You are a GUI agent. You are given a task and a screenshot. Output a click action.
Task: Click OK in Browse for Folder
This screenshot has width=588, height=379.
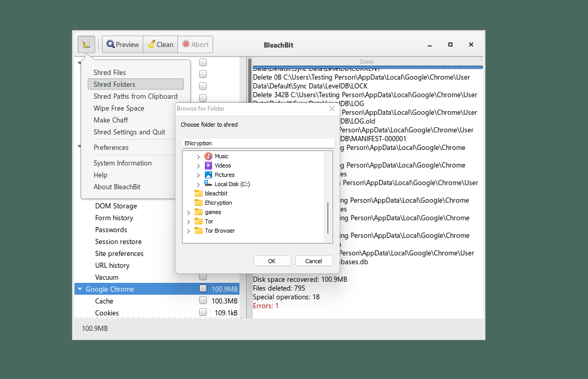point(272,261)
